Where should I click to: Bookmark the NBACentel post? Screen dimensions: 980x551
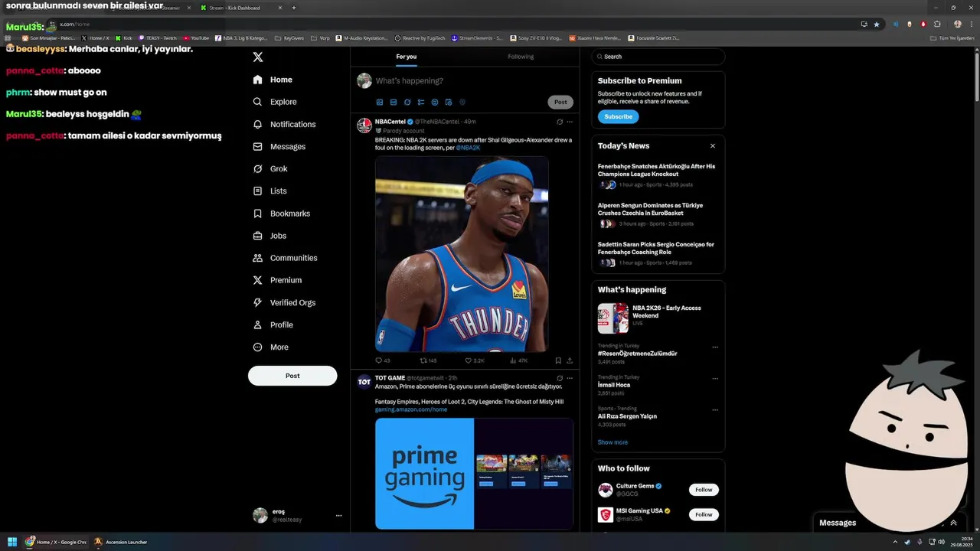558,360
